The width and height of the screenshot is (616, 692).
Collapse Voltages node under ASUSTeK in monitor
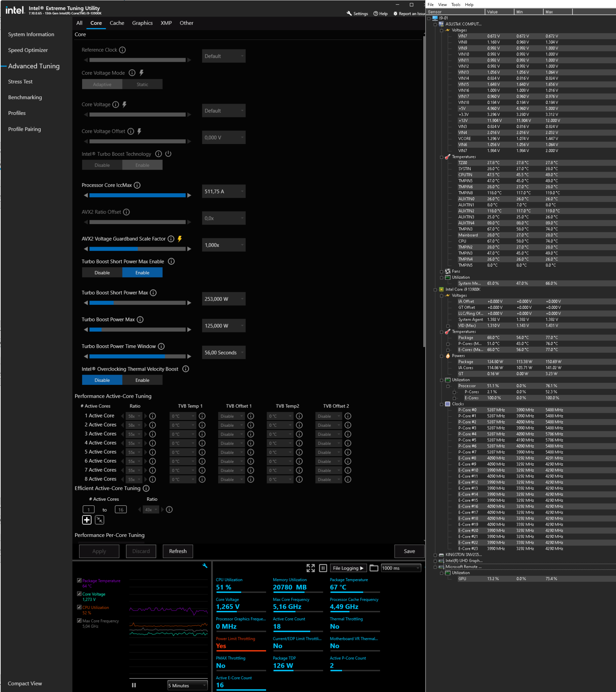[442, 30]
